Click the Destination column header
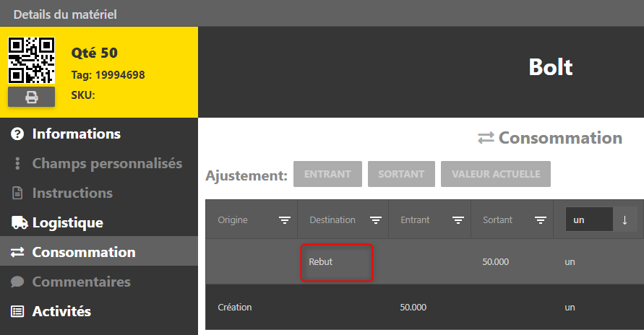The image size is (644, 335). (332, 219)
